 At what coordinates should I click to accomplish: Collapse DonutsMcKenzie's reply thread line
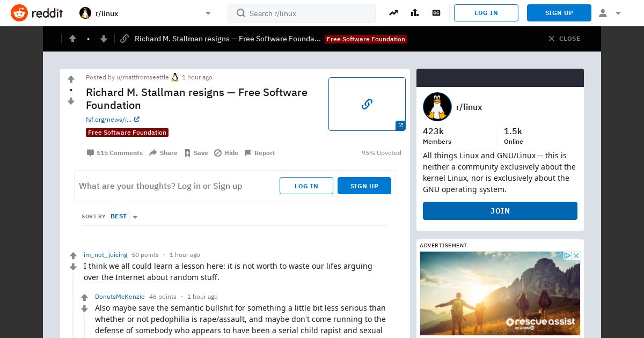coord(84,327)
